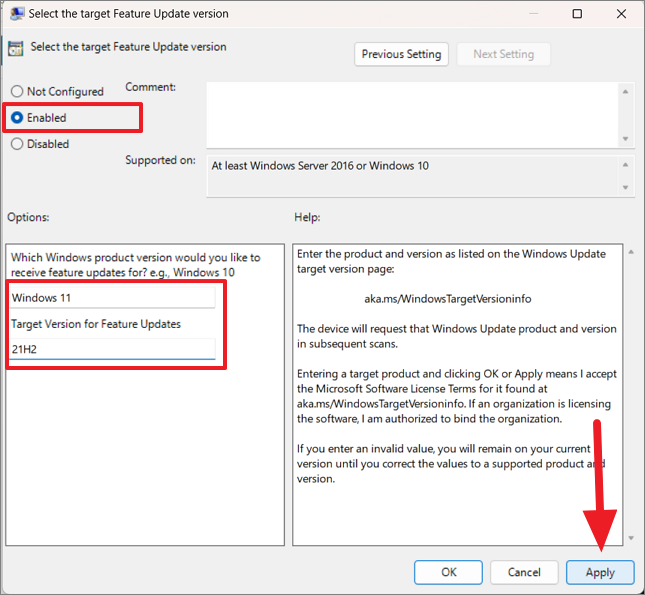The height and width of the screenshot is (595, 645).
Task: Click the Next Setting button
Action: coord(503,54)
